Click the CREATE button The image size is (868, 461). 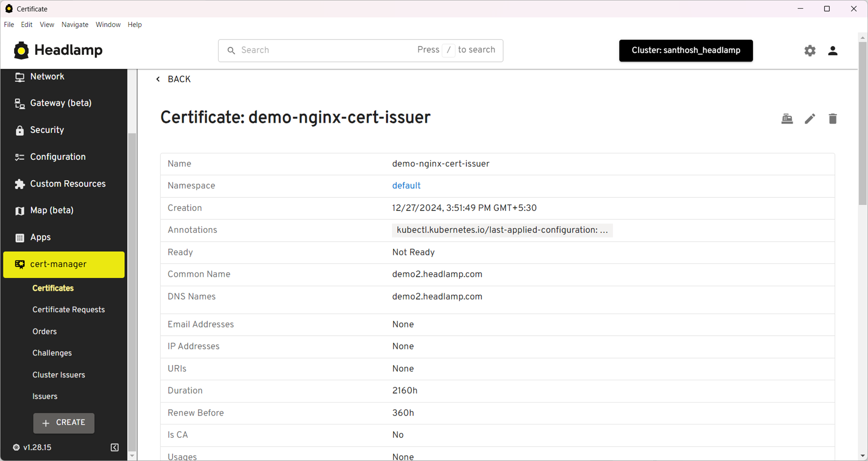[x=64, y=423]
